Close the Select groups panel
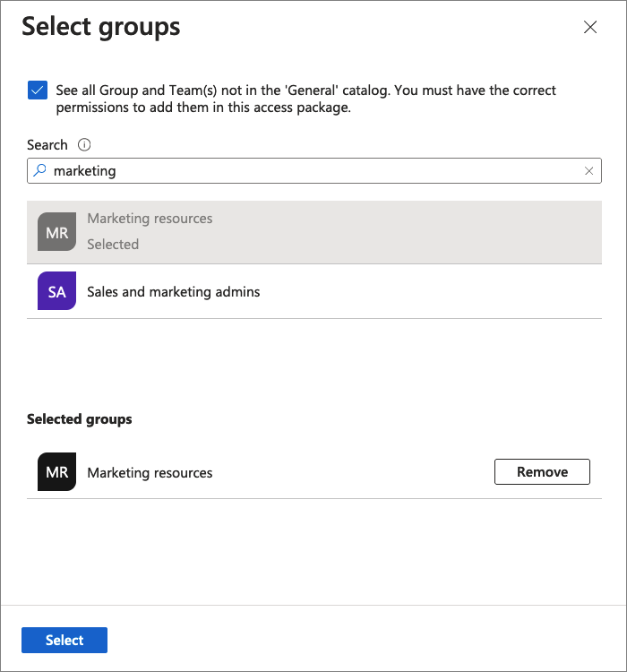The height and width of the screenshot is (672, 627). click(590, 27)
